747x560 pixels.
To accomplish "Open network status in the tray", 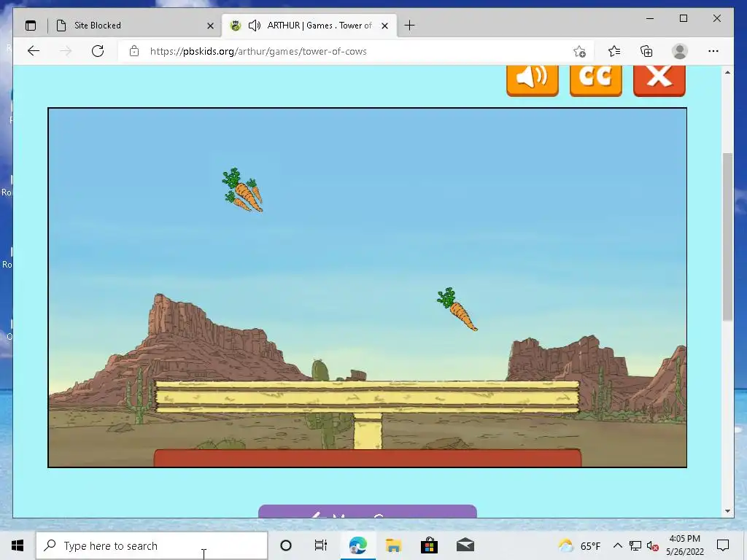I will click(x=635, y=545).
